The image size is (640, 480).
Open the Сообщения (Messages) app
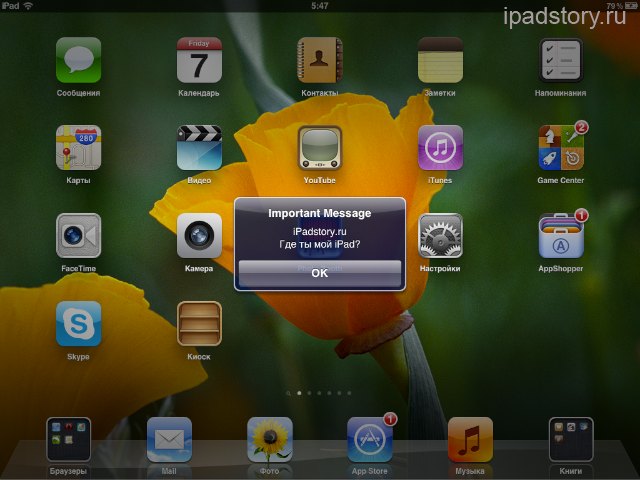(78, 60)
